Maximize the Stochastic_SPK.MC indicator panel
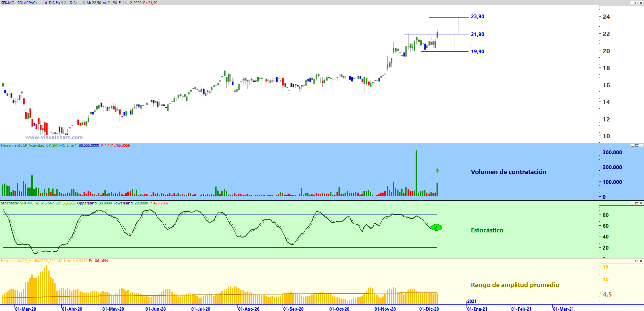 tap(637, 203)
